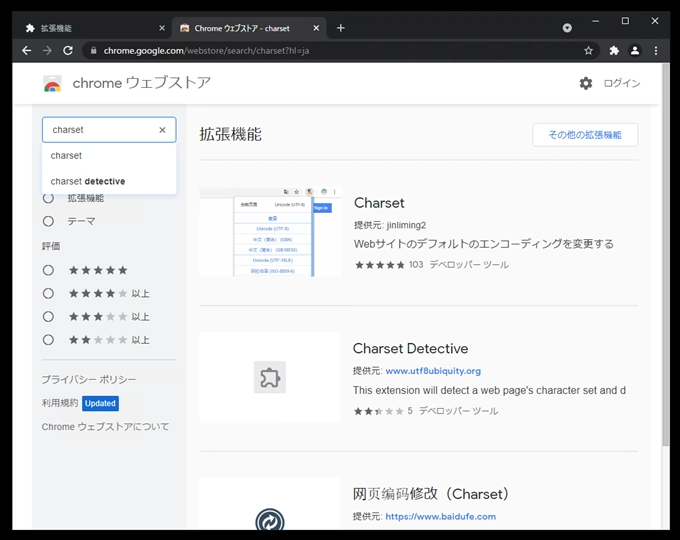Close the 拡張機能 tab
This screenshot has height=540, width=680.
[x=162, y=28]
